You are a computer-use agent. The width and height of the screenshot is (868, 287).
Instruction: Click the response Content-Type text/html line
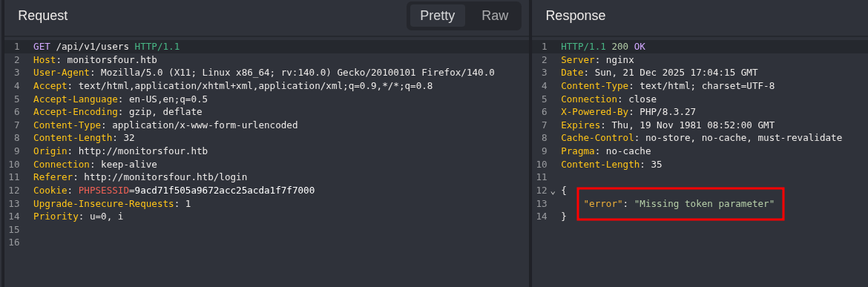coord(668,86)
